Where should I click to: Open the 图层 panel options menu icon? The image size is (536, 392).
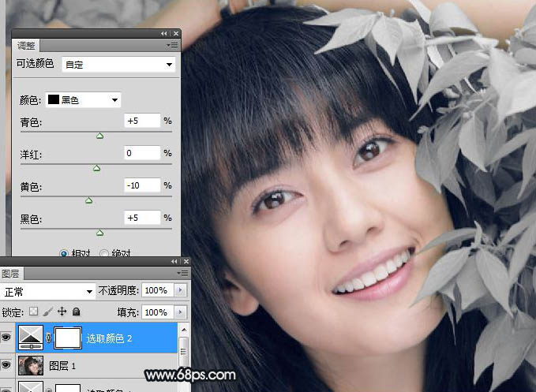click(x=182, y=274)
